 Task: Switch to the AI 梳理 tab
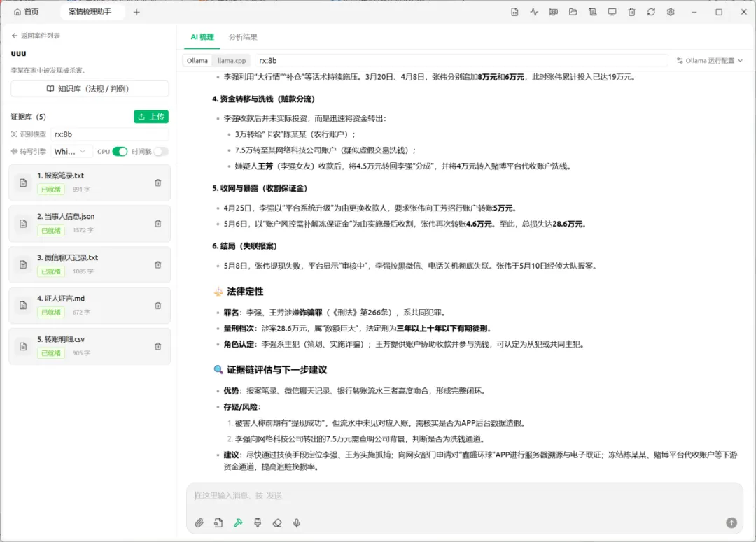202,37
